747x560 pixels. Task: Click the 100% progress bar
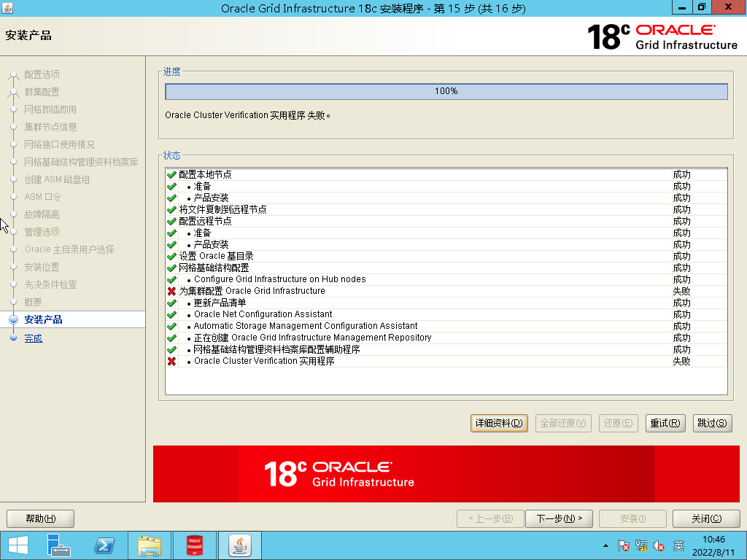click(x=446, y=91)
